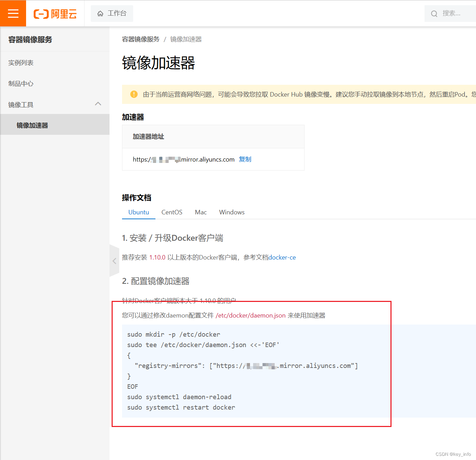Click the 'sudo systemctl daemon-reload' line
Image resolution: width=476 pixels, height=460 pixels.
[179, 397]
